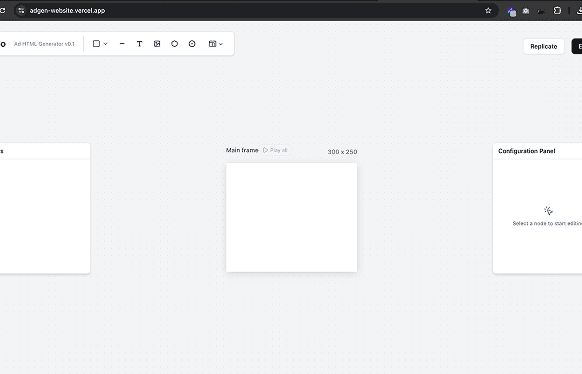Click the 300 x 250 size label
This screenshot has width=582, height=374.
point(342,152)
